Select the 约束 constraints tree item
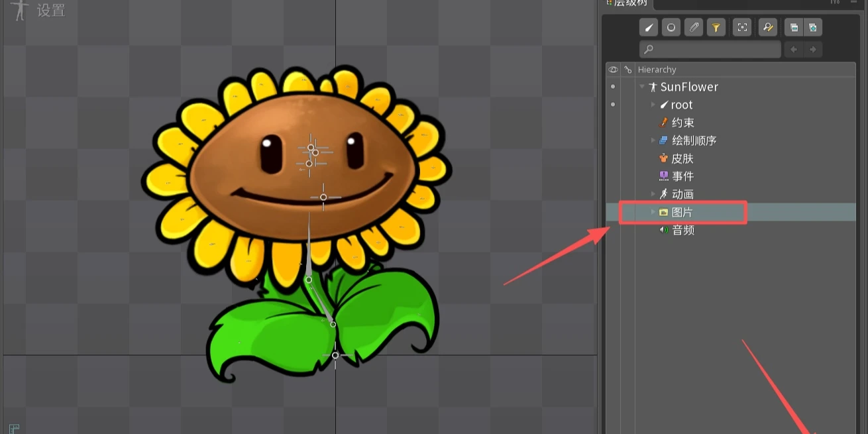Viewport: 868px width, 434px height. [x=682, y=123]
